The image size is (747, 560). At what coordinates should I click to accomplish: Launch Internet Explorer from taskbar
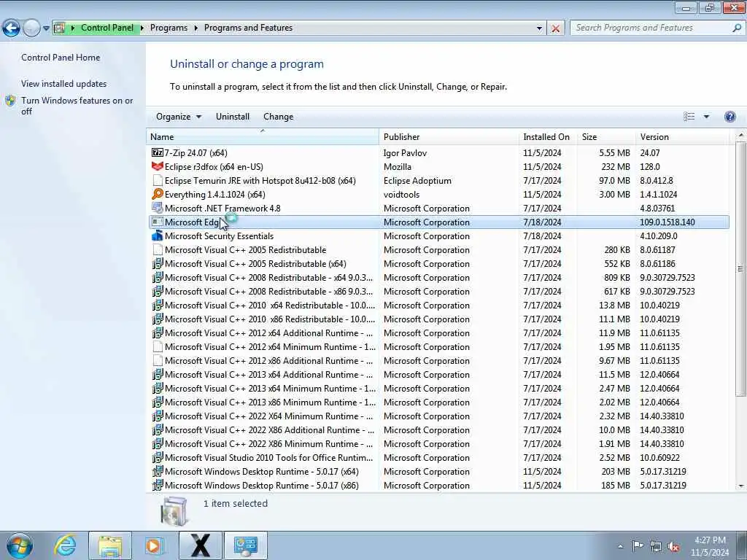coord(65,545)
